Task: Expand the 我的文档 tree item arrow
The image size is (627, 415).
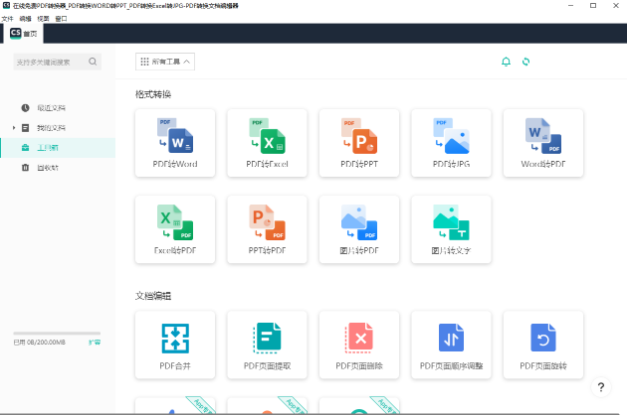Action: (14, 128)
